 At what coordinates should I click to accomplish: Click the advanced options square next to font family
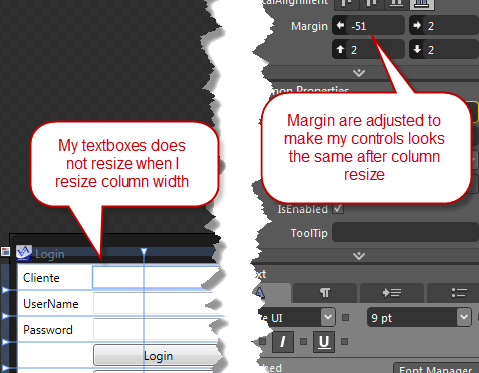point(346,317)
